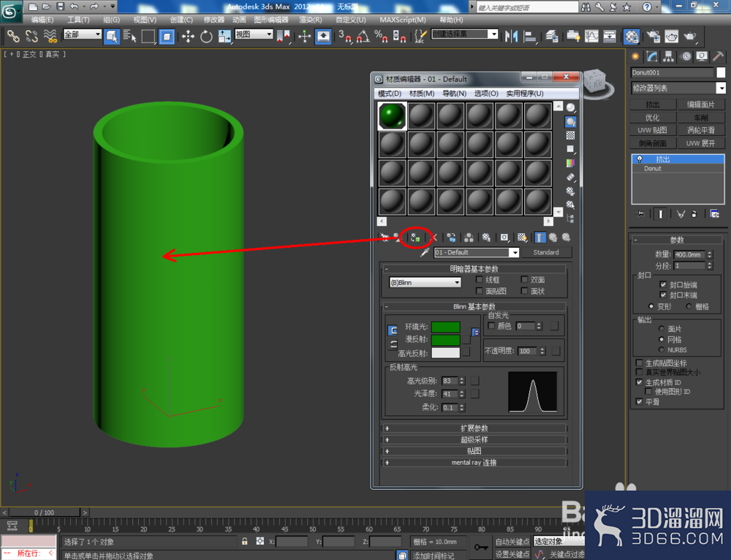This screenshot has width=731, height=560.
Task: Click the Align tool icon
Action: (530, 37)
